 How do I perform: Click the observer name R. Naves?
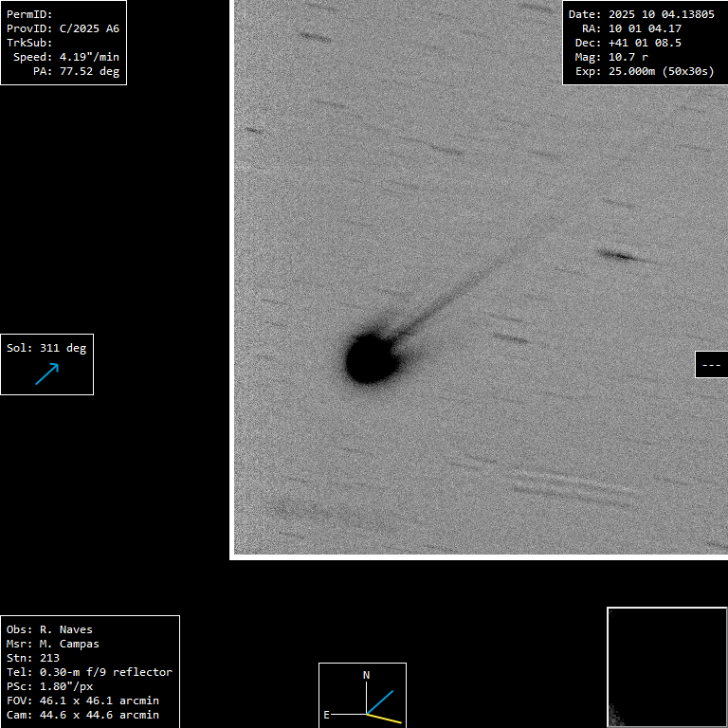pyautogui.click(x=50, y=629)
